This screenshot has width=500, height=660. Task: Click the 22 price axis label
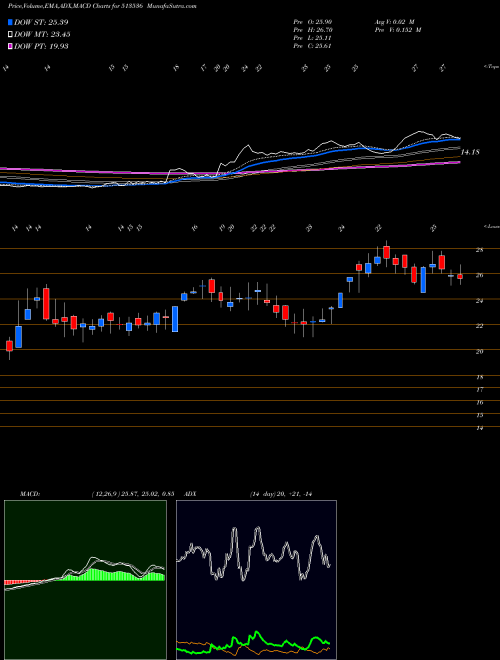click(479, 326)
